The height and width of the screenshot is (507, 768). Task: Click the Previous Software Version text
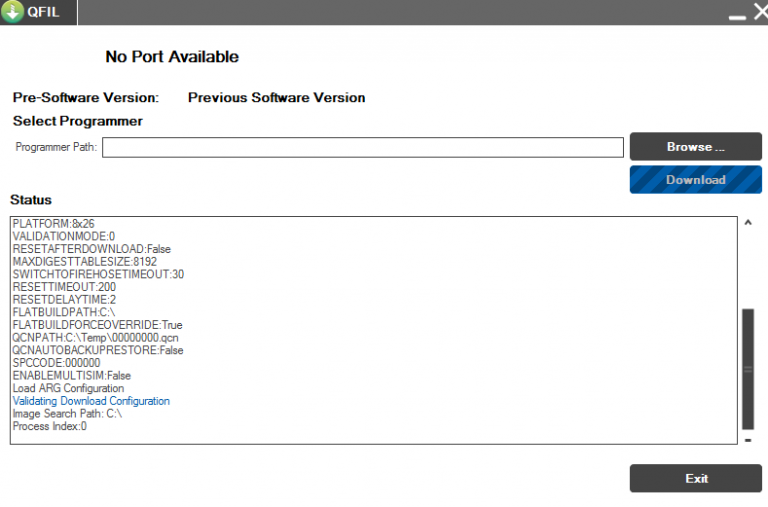276,98
